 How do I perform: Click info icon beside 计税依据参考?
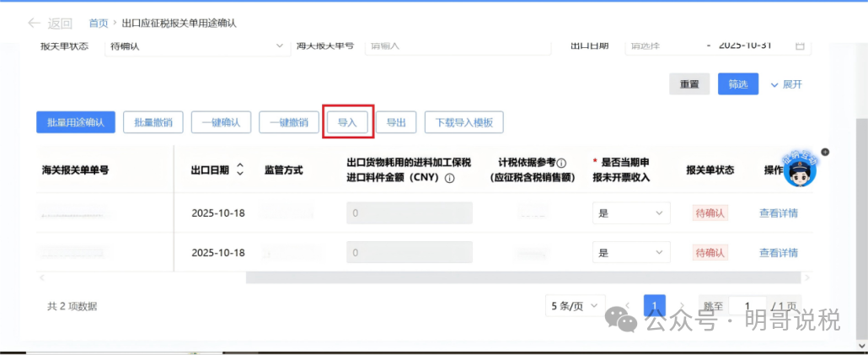click(561, 163)
